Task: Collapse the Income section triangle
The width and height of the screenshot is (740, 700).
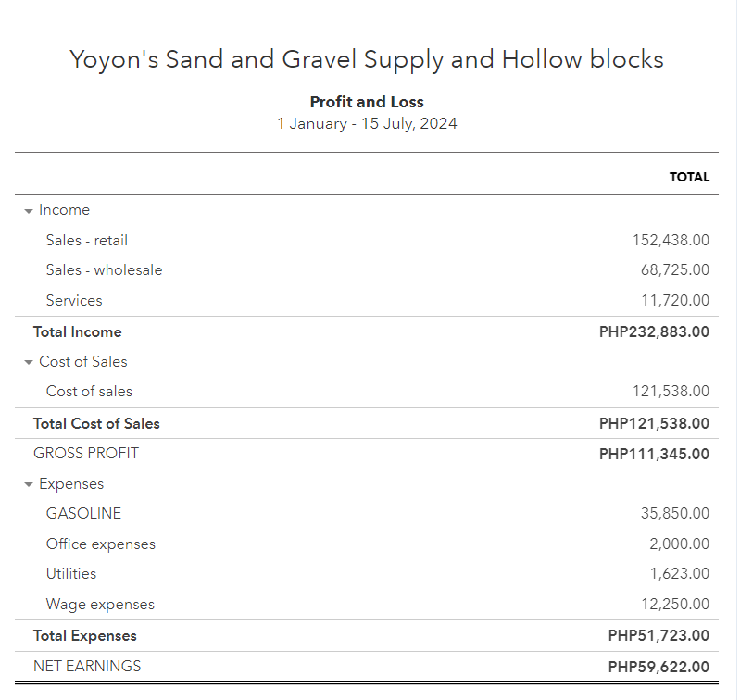Action: [29, 211]
